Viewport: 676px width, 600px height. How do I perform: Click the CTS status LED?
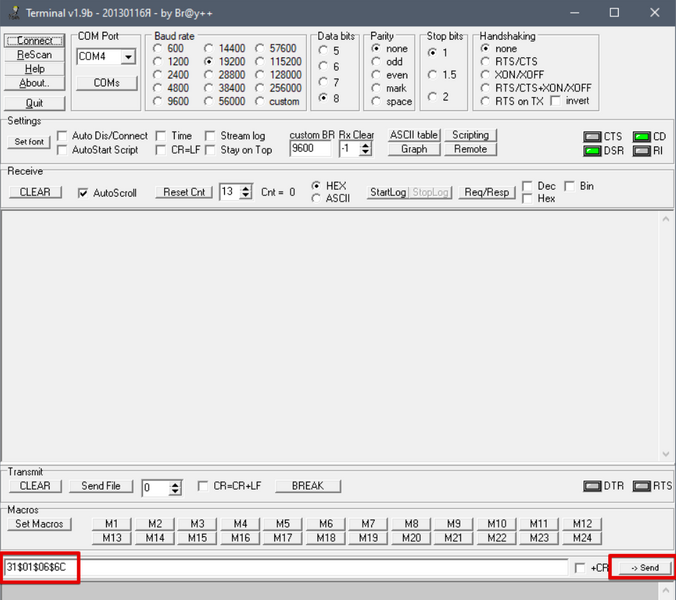pos(592,137)
